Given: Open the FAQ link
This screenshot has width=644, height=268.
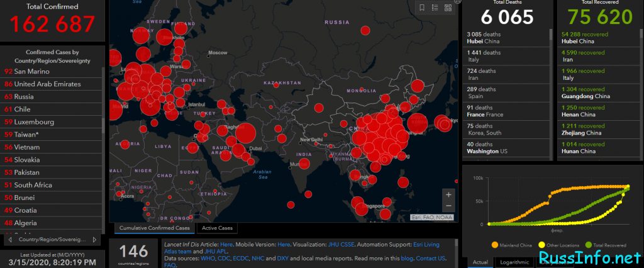Looking at the screenshot, I should click(170, 265).
